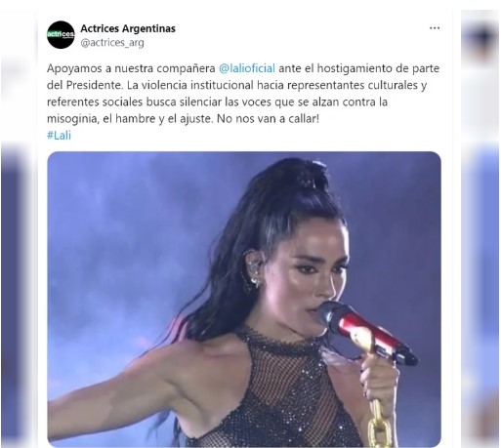Open the singer photo attached to tweet

tap(244, 299)
